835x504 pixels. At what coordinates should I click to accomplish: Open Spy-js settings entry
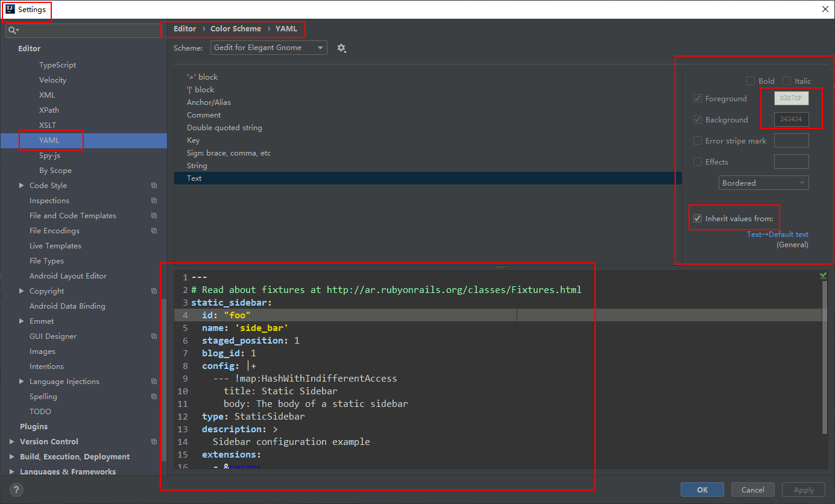[49, 156]
